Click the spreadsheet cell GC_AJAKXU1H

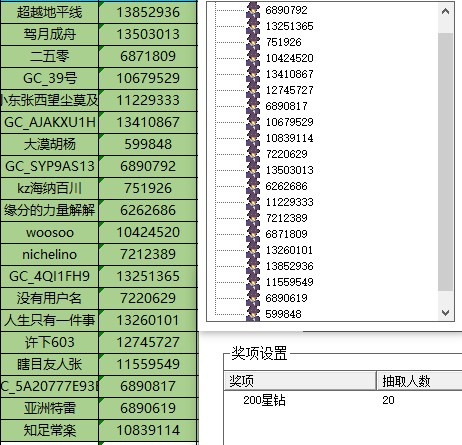point(49,122)
